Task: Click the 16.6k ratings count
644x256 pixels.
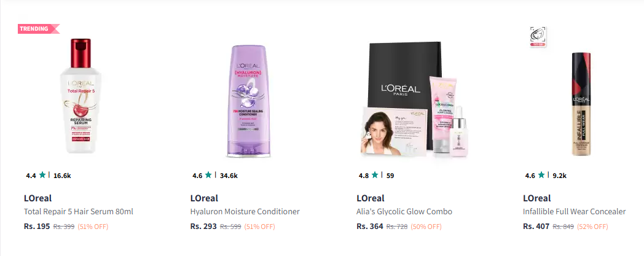Action: [x=62, y=176]
